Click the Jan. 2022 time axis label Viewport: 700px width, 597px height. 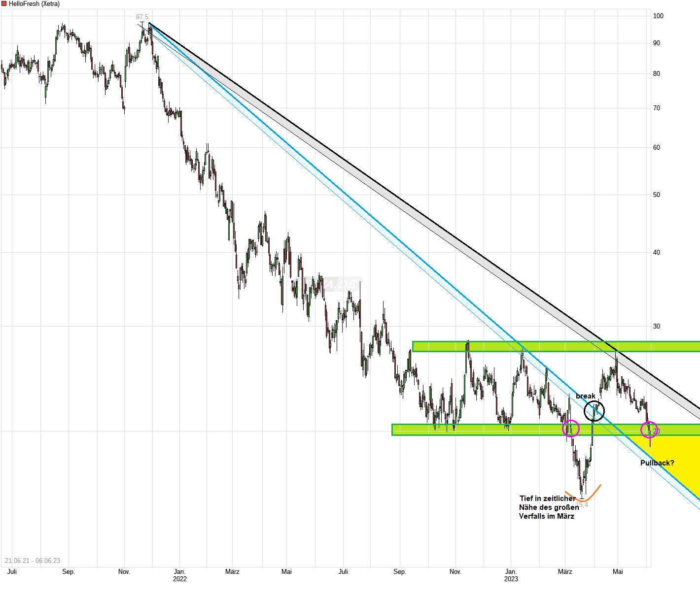tap(180, 575)
